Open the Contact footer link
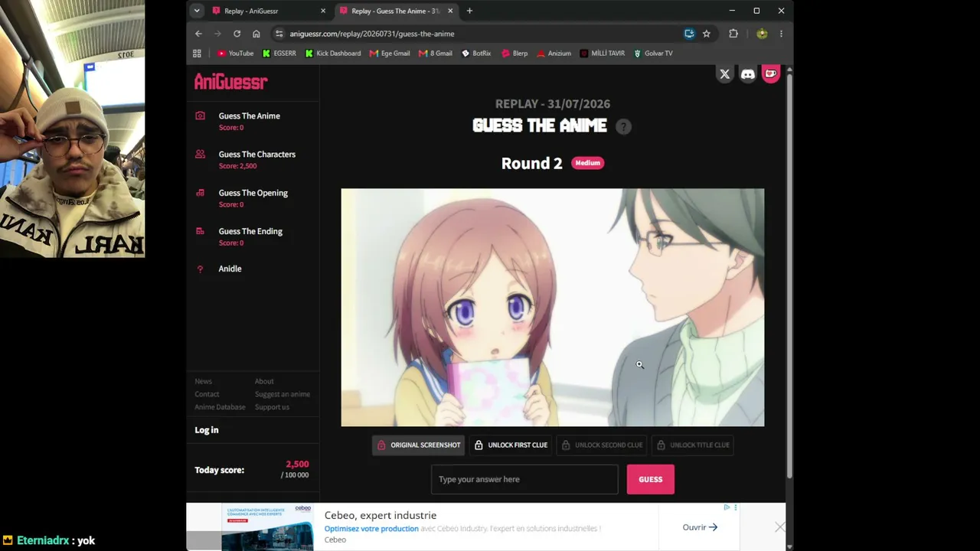 coord(207,394)
